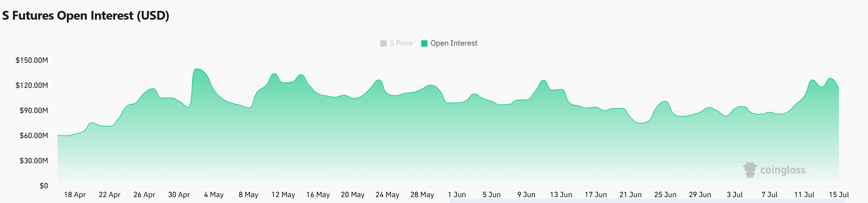Click the $0 y-axis label
This screenshot has width=868, height=203.
[44, 186]
